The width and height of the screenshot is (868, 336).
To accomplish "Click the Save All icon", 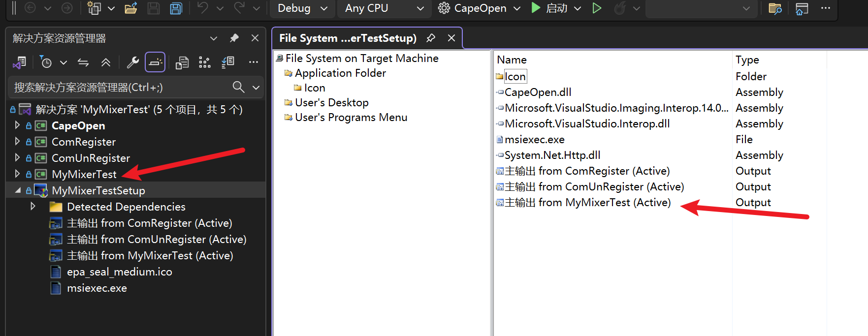I will coord(176,8).
